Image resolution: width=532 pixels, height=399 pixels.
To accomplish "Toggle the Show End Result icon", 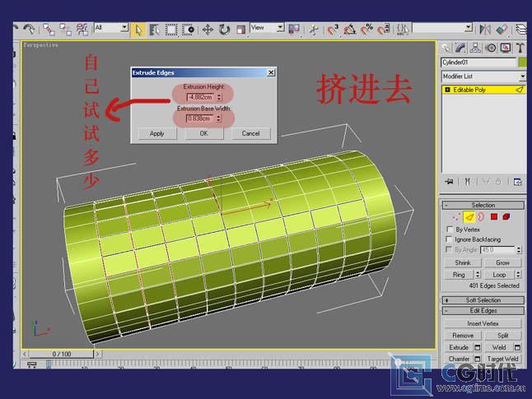I will coord(468,182).
